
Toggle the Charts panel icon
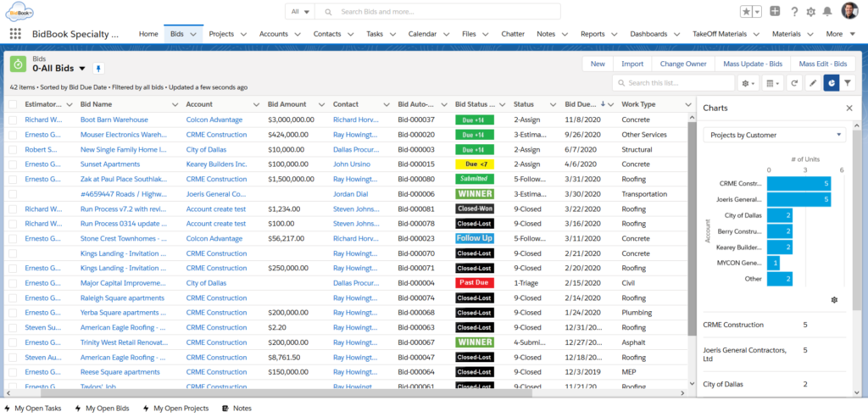coord(832,83)
